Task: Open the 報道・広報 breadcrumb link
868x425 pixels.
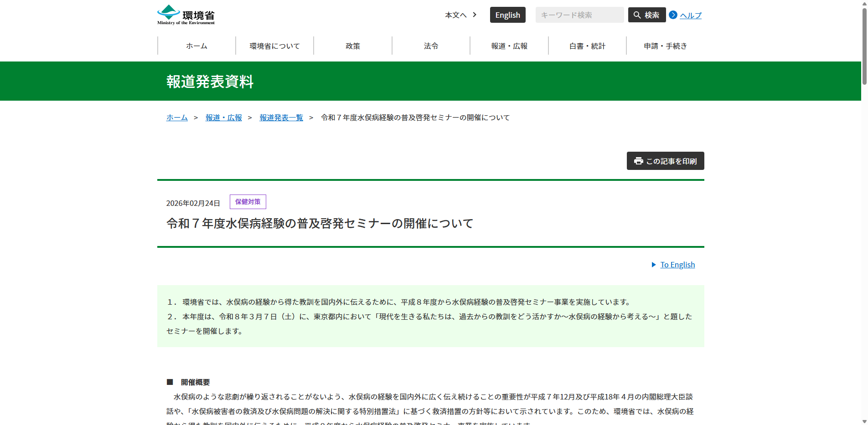Action: coord(223,117)
